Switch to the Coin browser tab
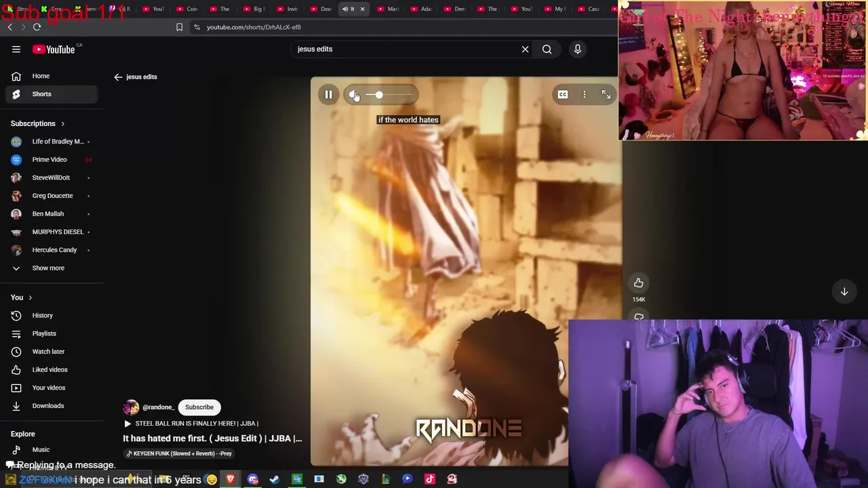 [187, 9]
